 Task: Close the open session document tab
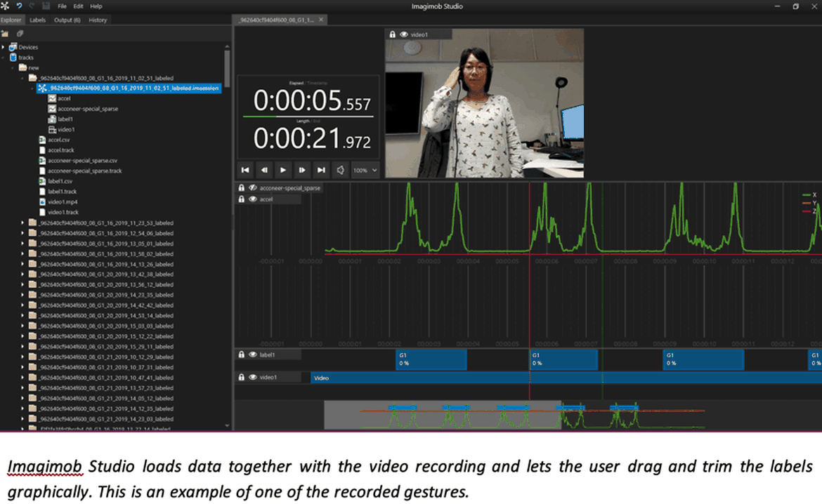tap(321, 20)
